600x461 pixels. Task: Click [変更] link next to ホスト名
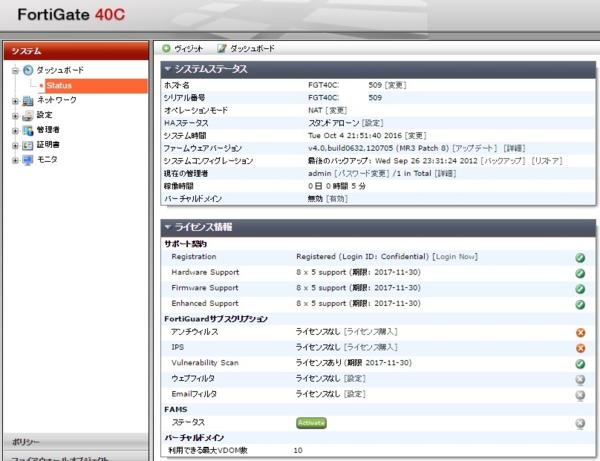(396, 85)
